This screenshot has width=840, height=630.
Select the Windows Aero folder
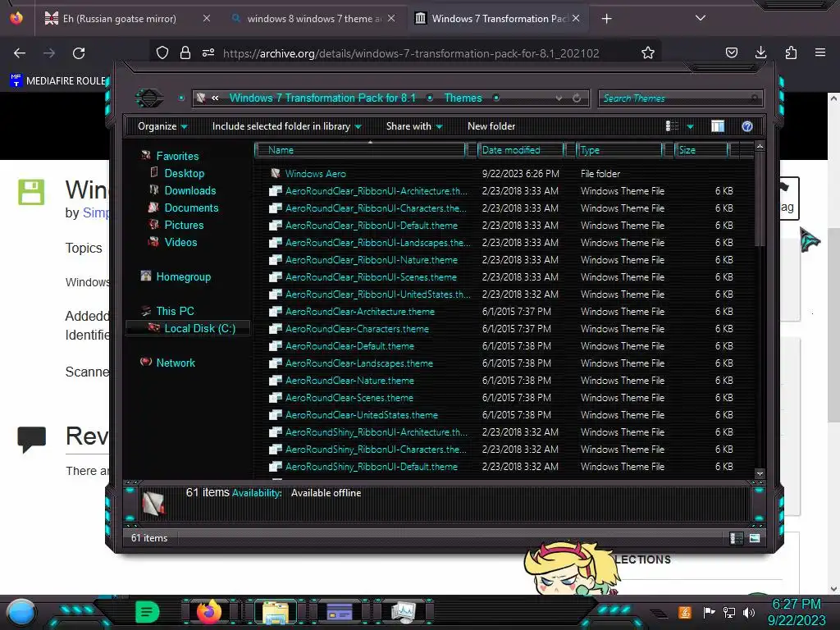(x=315, y=174)
